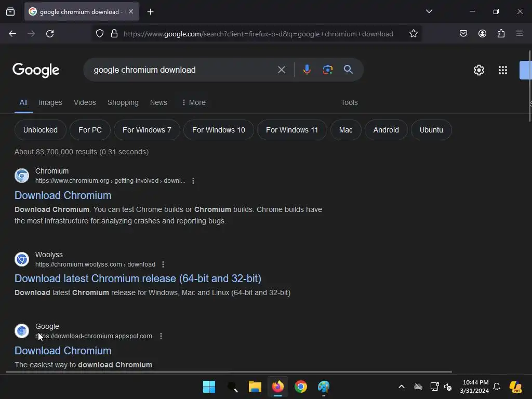View site security padlock info
532x399 pixels.
(114, 34)
